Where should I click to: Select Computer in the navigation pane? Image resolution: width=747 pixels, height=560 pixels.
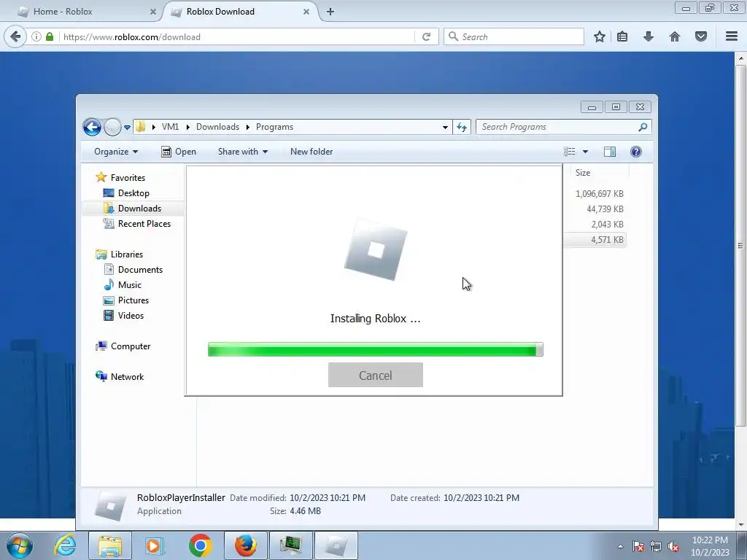(131, 346)
